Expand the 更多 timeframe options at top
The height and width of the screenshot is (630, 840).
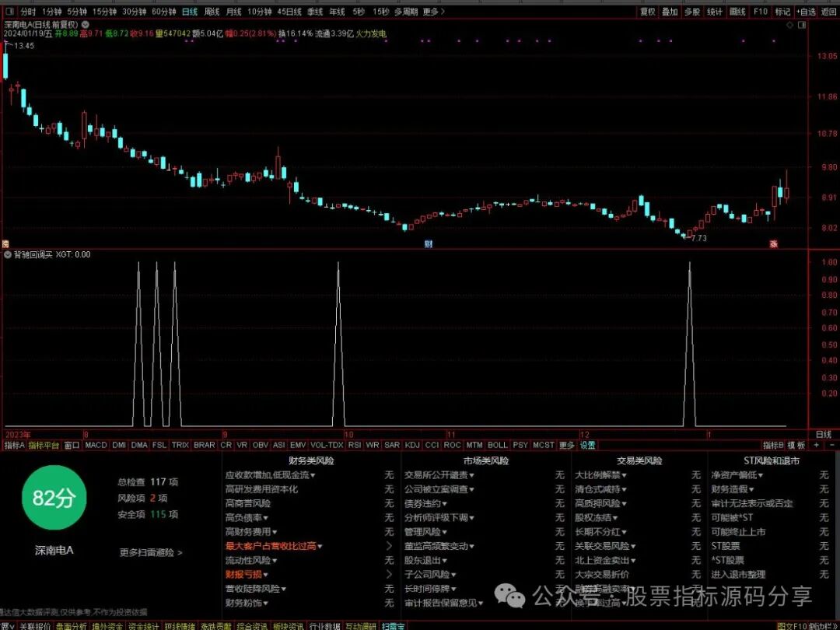tap(433, 11)
